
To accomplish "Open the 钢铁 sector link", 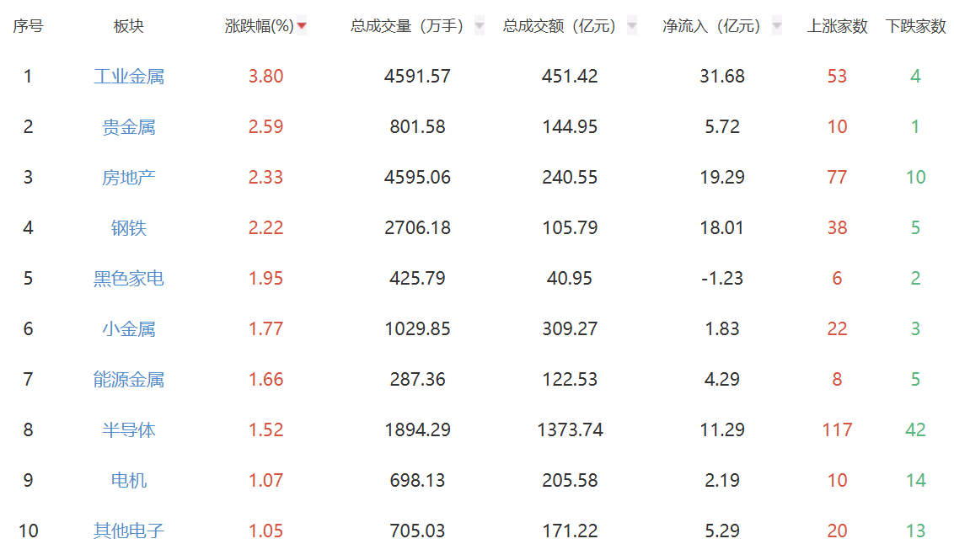I will (x=129, y=228).
